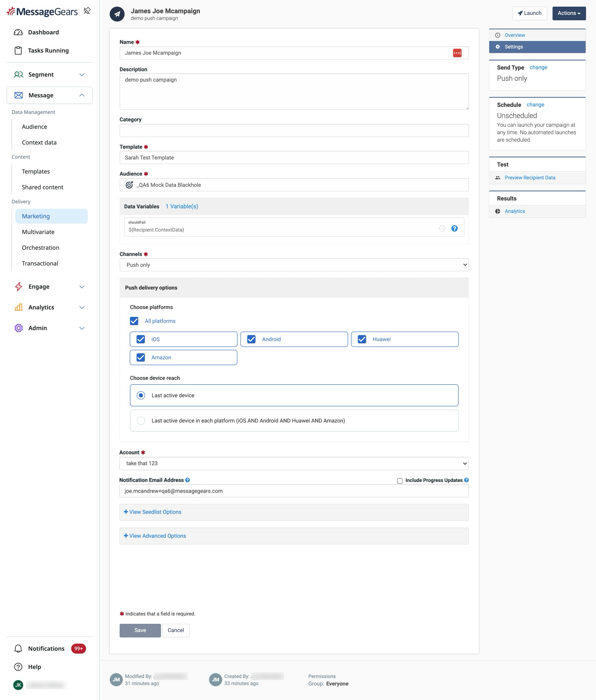Viewport: 596px width, 700px height.
Task: Click the Category input field
Action: click(x=294, y=130)
